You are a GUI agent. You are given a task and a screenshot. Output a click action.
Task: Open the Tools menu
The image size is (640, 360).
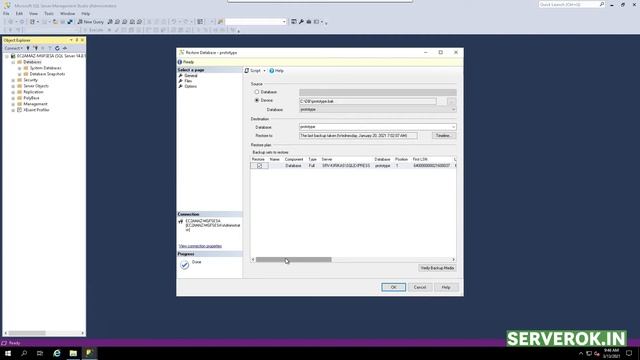tap(49, 13)
